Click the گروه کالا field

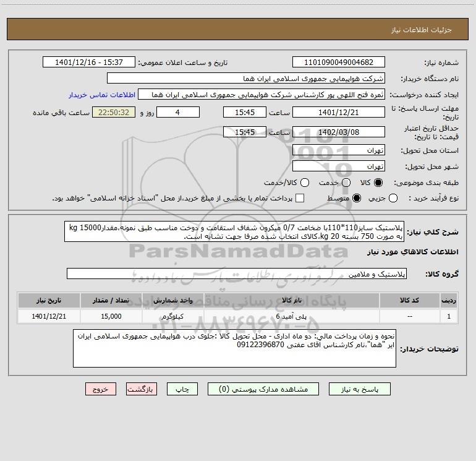pyautogui.click(x=236, y=274)
